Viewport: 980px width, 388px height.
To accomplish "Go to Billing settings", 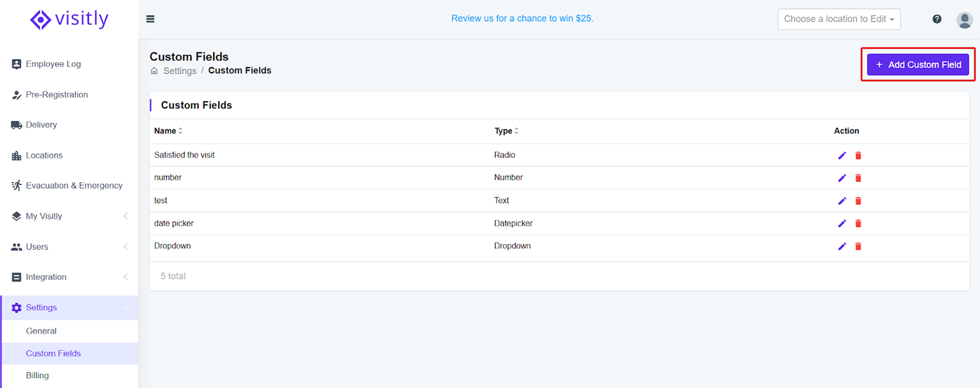I will pos(37,375).
